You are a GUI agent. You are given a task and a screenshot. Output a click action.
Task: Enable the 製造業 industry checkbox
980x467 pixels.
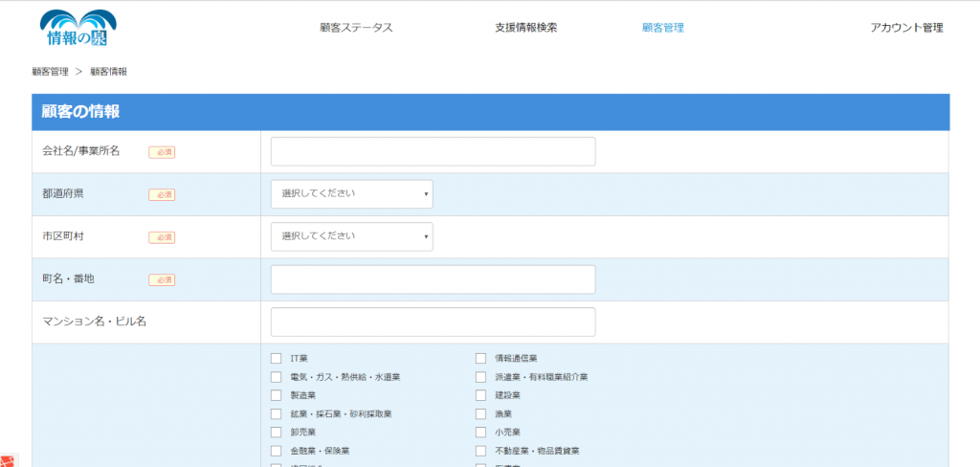(276, 395)
